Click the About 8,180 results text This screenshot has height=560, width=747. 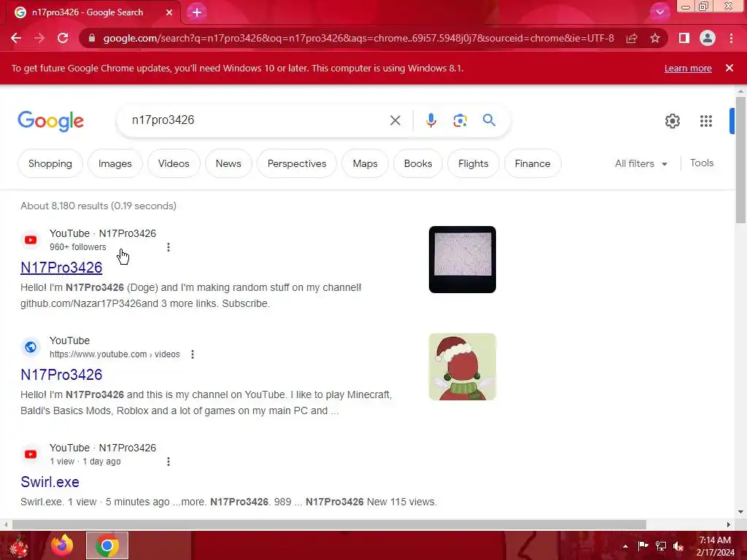[x=98, y=206]
